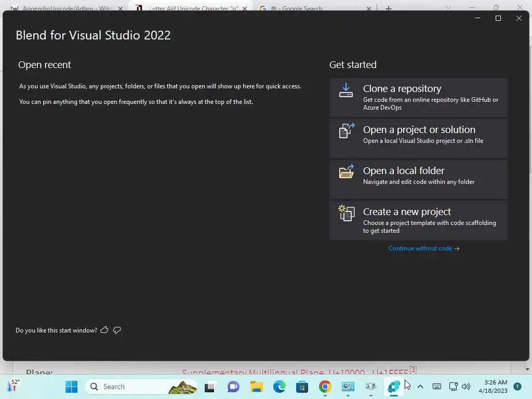Minimize the Blend start window
The image size is (532, 399).
coord(477,18)
